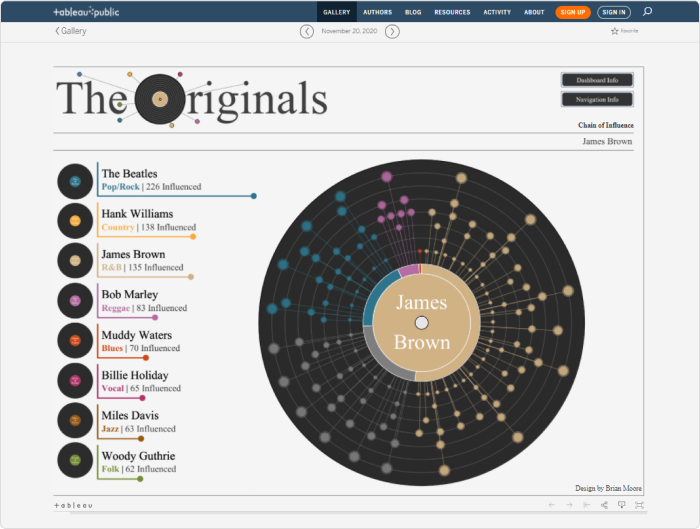Click the Pop/Rock genre label

pyautogui.click(x=121, y=187)
